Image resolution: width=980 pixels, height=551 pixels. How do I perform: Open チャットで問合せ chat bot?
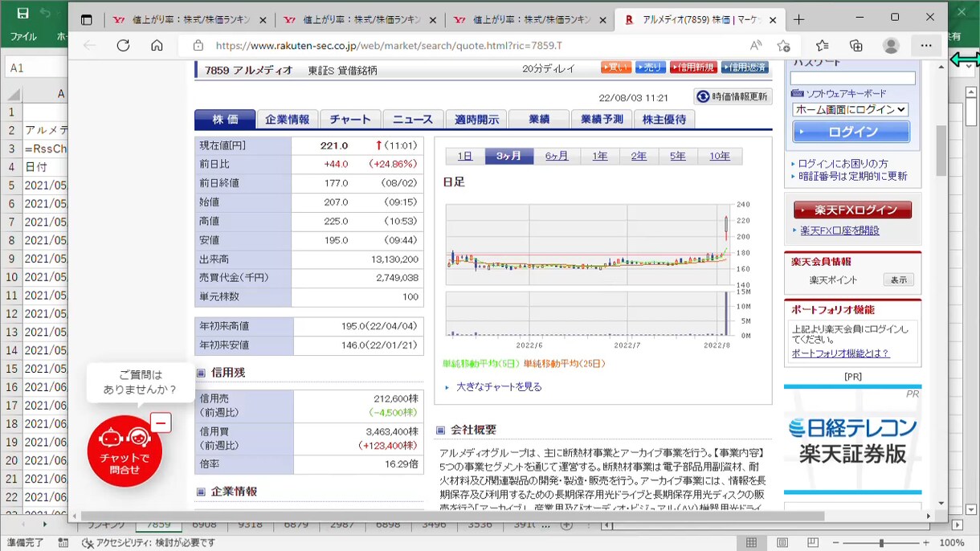(125, 451)
